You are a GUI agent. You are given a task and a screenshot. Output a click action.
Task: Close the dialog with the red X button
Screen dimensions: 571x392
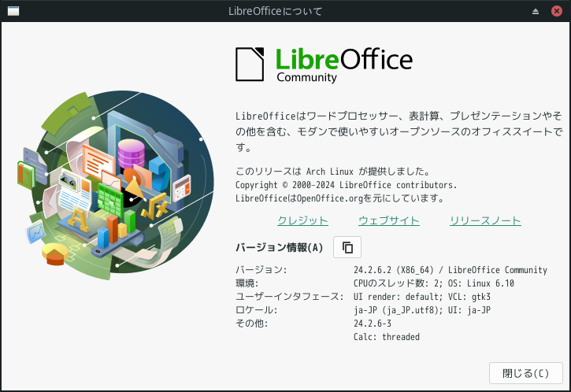coord(557,11)
